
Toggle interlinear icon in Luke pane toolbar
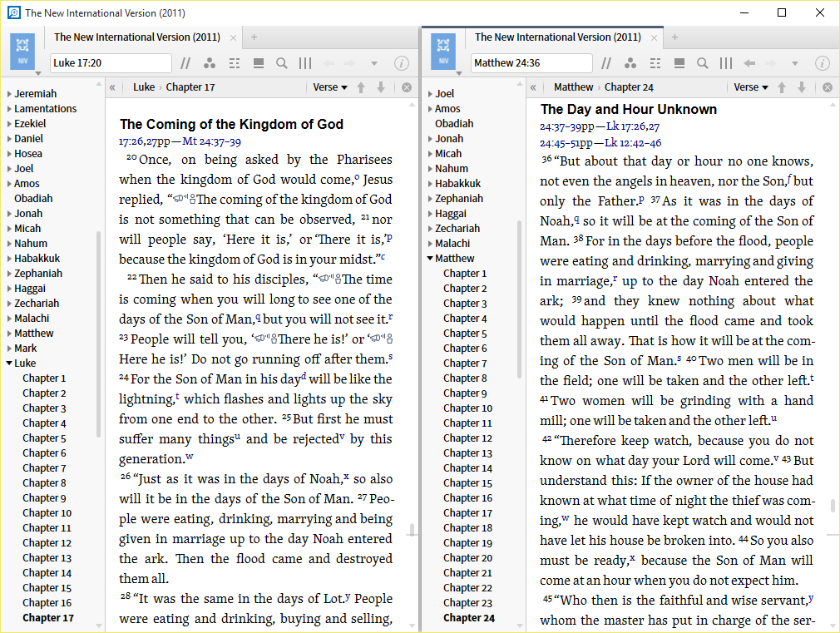pos(235,63)
